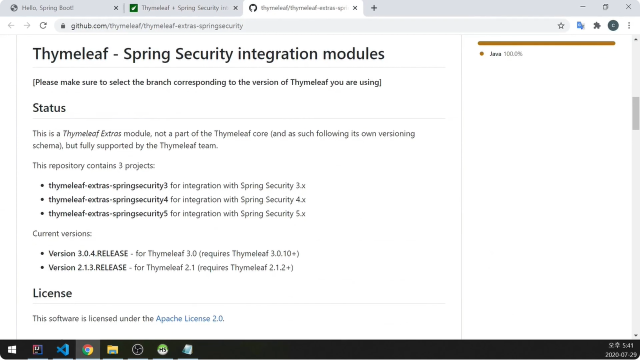Close the active GitHub tab
Viewport: 643px width, 364px height.
tap(355, 8)
